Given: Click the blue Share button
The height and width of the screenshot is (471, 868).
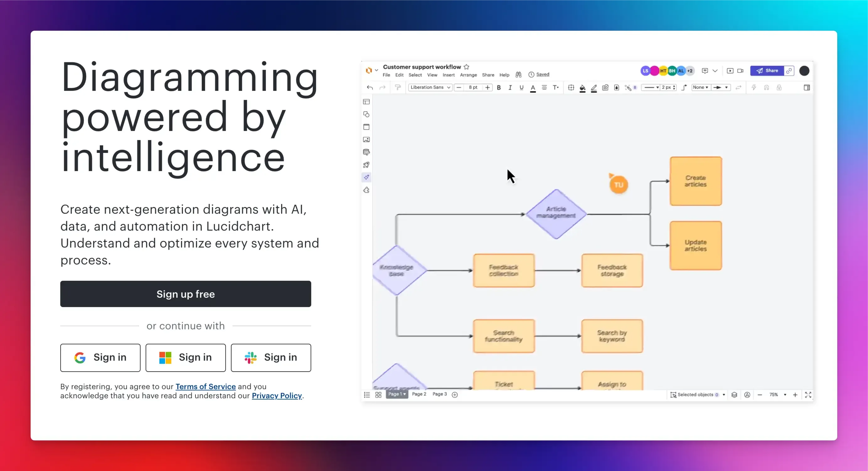Looking at the screenshot, I should click(x=767, y=71).
